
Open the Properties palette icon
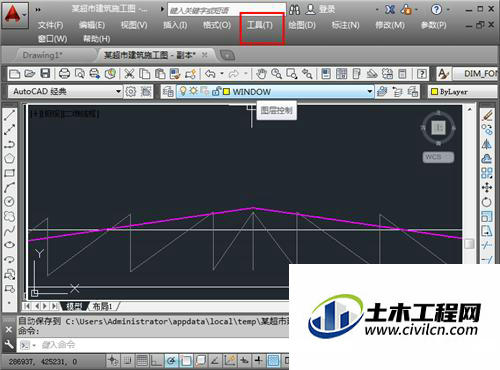click(x=326, y=74)
